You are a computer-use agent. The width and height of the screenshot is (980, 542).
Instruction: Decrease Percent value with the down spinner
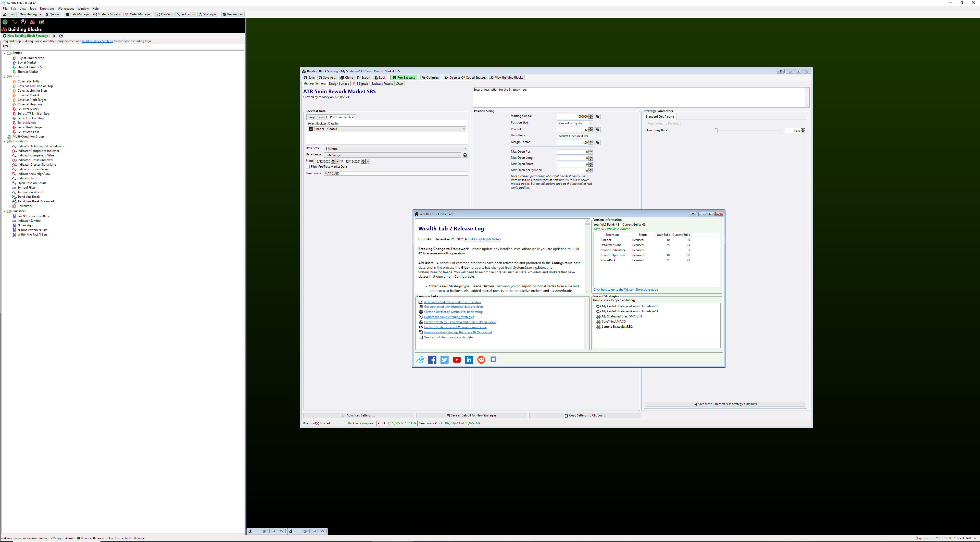click(x=590, y=131)
